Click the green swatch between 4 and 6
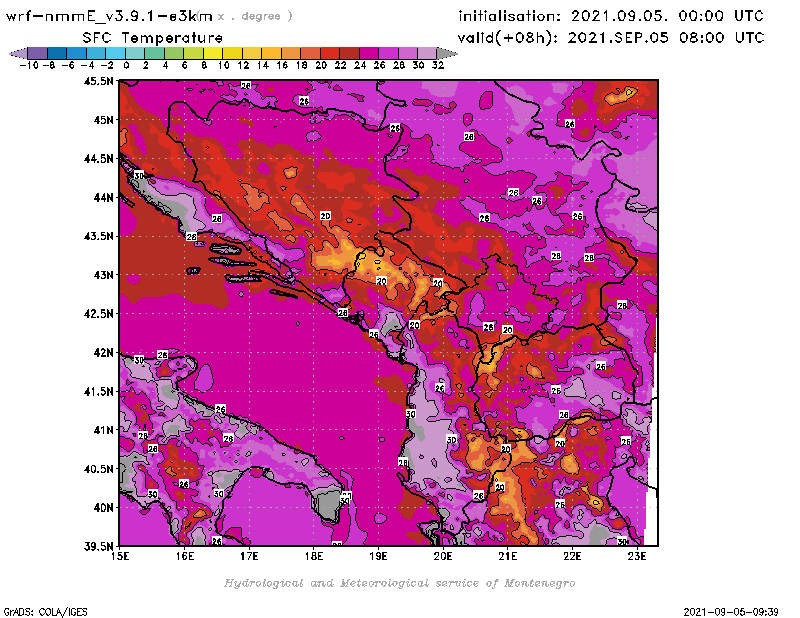 (174, 53)
